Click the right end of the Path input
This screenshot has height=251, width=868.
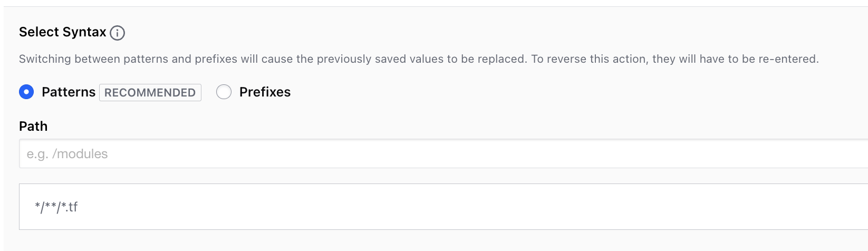[x=844, y=153]
